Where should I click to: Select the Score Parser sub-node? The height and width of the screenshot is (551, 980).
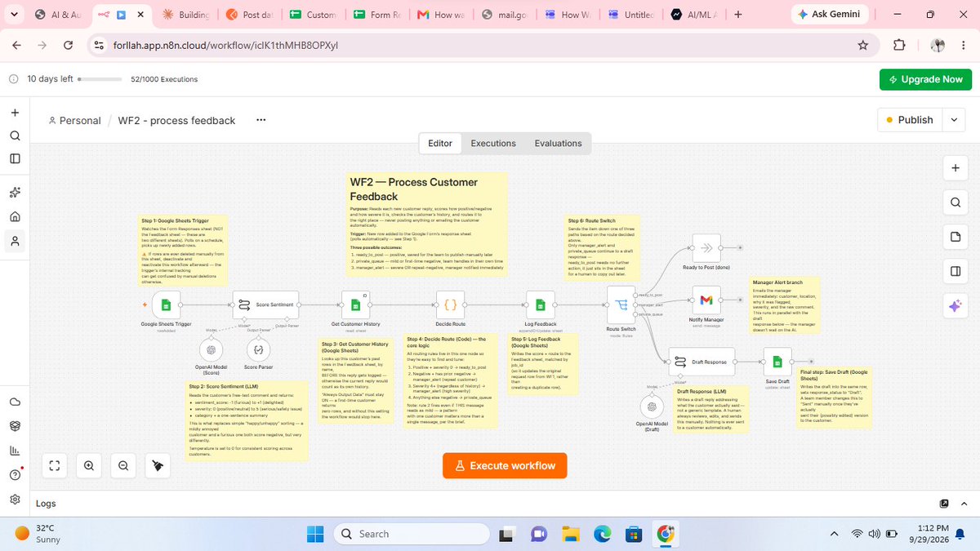[258, 349]
